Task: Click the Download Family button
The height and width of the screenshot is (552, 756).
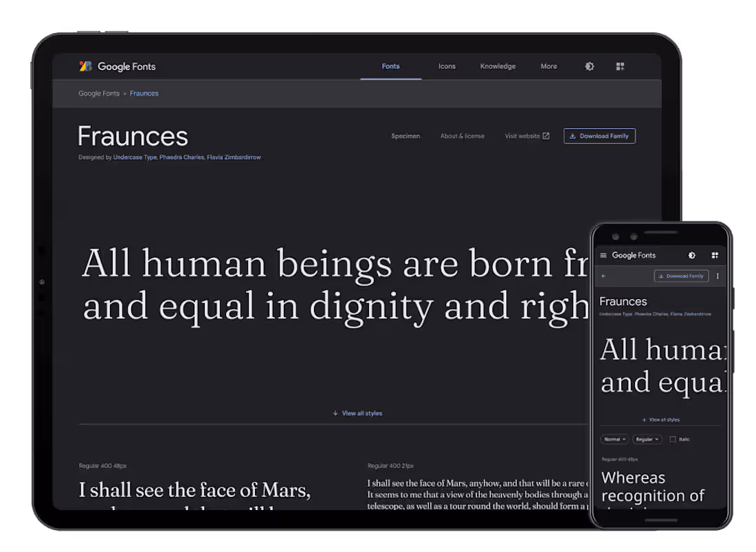Action: pos(599,135)
